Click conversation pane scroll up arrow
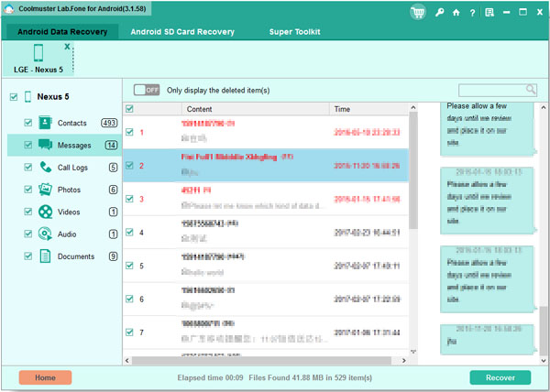The height and width of the screenshot is (392, 550). [x=544, y=107]
